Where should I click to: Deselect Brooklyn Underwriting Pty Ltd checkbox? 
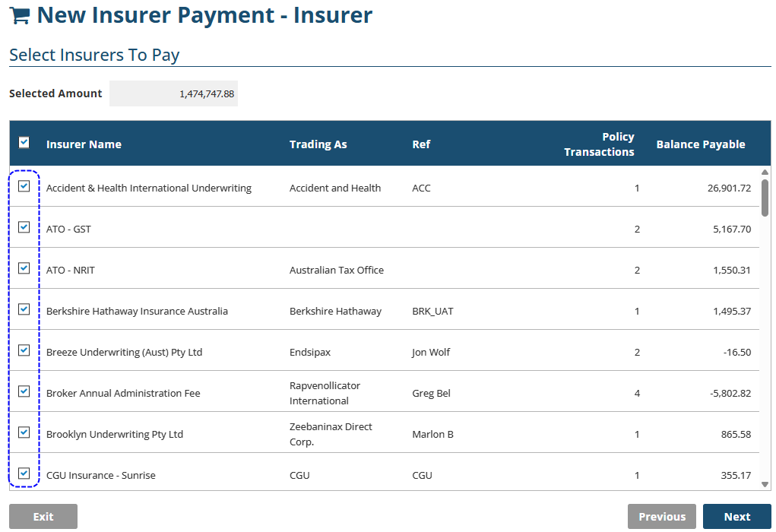coord(24,432)
